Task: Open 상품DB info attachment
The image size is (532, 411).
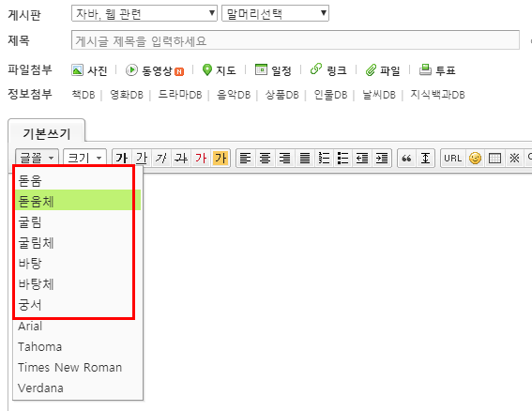Action: tap(281, 95)
